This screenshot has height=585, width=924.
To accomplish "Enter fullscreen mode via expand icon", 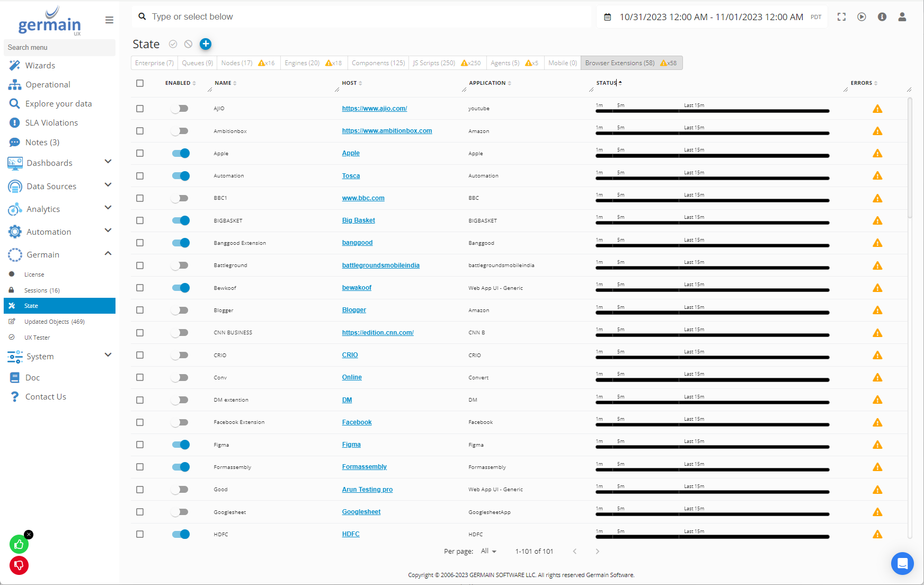I will pyautogui.click(x=841, y=17).
